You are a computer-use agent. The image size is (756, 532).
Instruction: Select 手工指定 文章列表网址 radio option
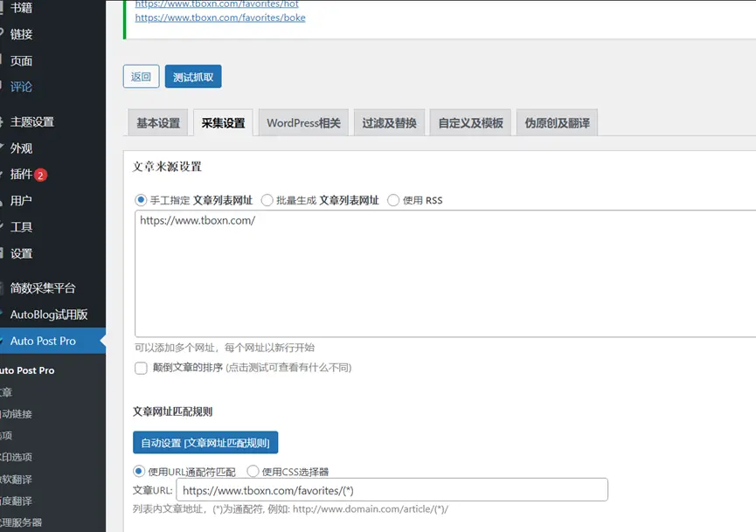pyautogui.click(x=141, y=200)
